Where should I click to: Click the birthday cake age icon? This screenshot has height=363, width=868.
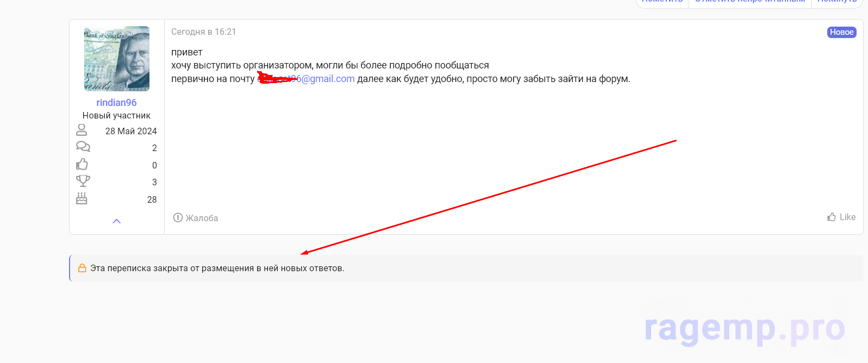tap(82, 198)
